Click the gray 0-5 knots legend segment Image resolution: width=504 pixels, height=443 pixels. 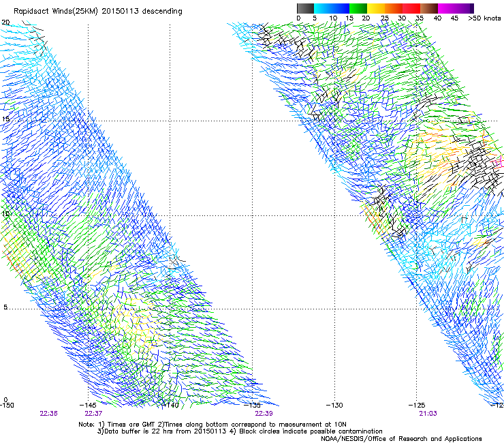[x=305, y=8]
